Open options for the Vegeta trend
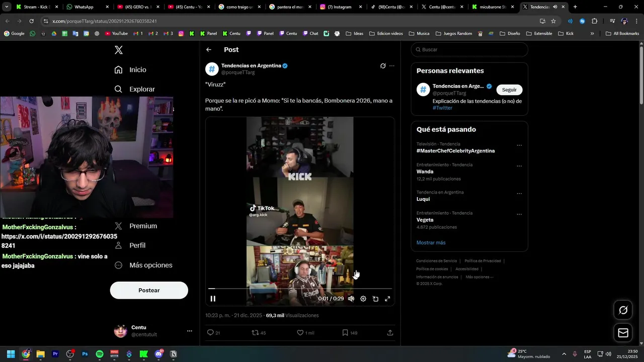 (x=519, y=214)
